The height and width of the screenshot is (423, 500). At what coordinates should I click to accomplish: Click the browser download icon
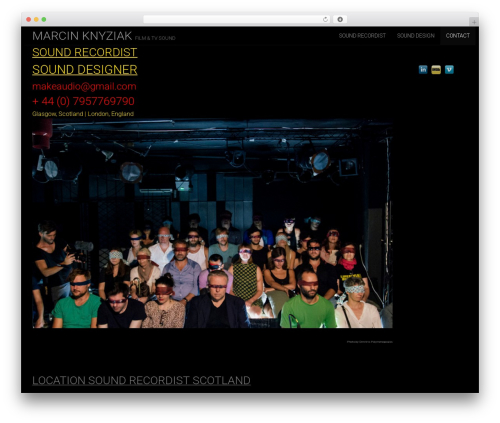(340, 19)
